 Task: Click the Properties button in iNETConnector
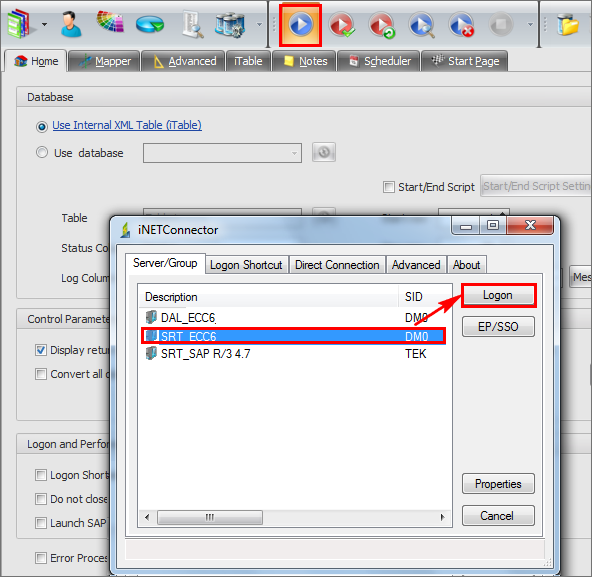498,484
